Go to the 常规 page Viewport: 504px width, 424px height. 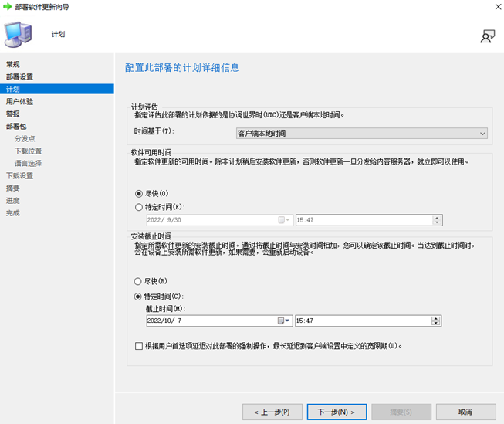click(13, 64)
